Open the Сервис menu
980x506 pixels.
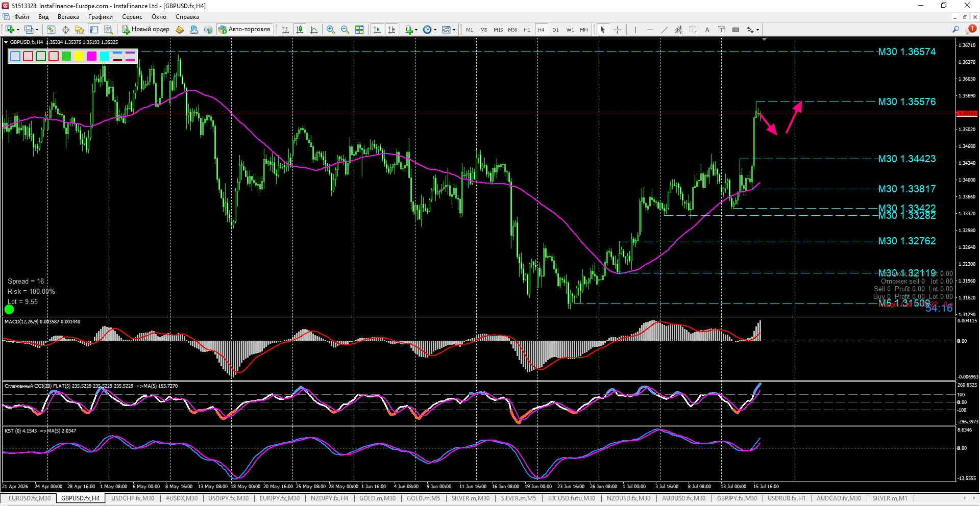(132, 17)
